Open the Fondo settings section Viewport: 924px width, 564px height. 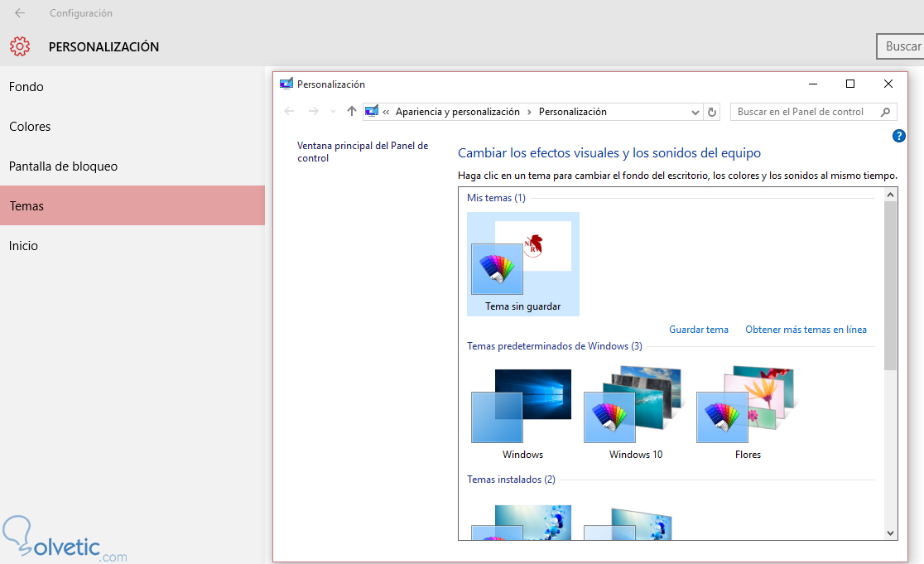132,87
